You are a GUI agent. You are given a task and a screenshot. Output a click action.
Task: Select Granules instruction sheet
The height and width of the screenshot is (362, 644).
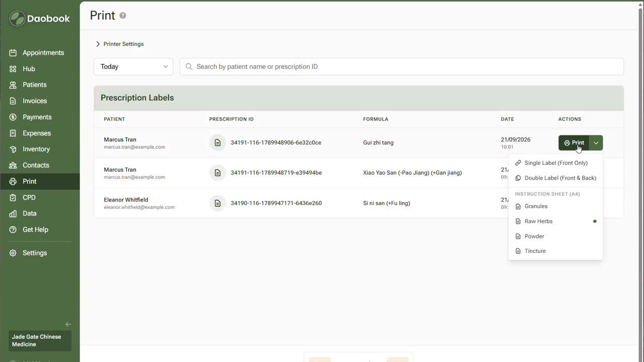coord(555,206)
